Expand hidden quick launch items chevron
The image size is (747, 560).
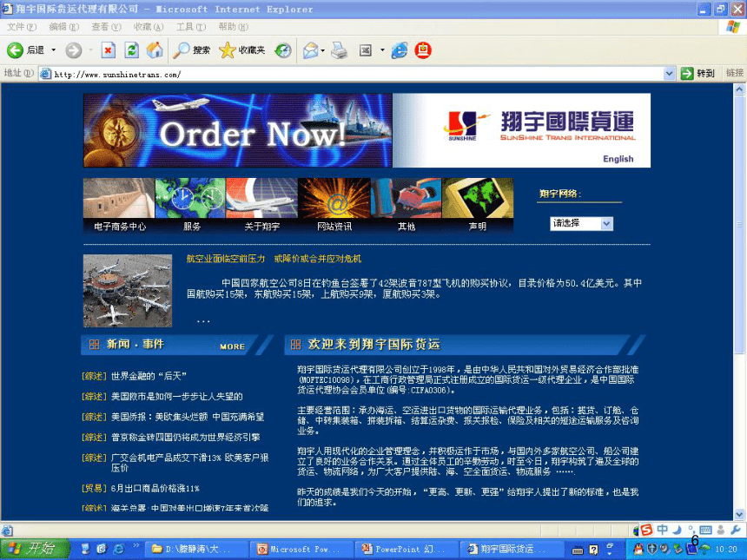coord(136,546)
